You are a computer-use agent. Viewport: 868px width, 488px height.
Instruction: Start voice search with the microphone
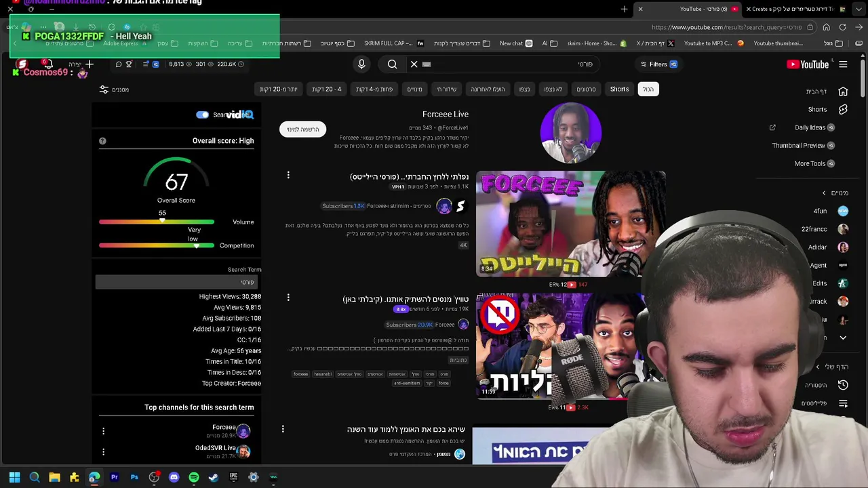[x=361, y=64]
